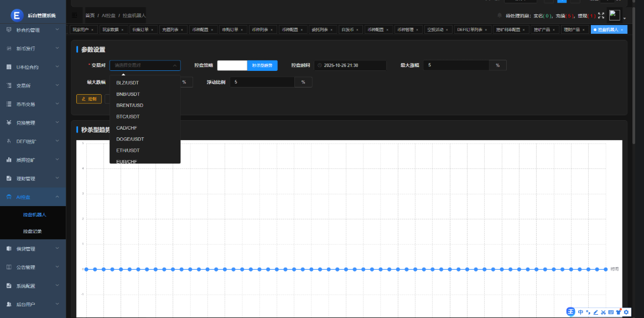Expand the 质押挖矿 sidebar menu
Viewport: 644px width, 318px height.
coord(33,160)
